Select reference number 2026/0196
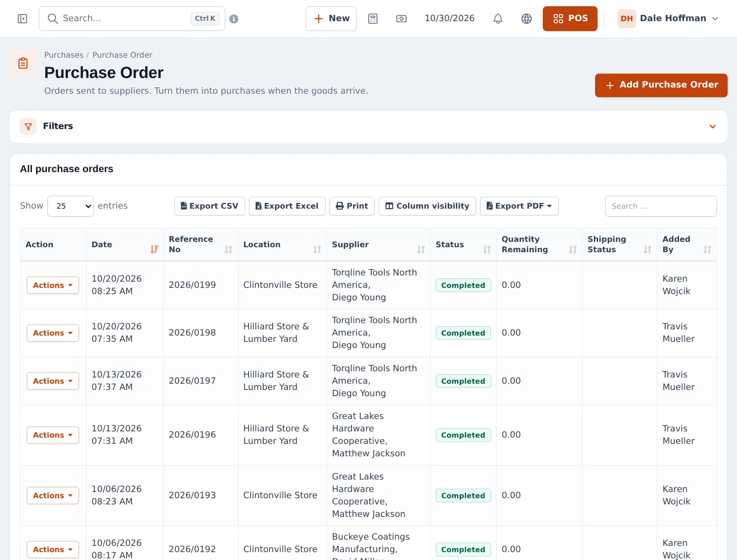Screen dimensions: 737x560 coord(192,435)
